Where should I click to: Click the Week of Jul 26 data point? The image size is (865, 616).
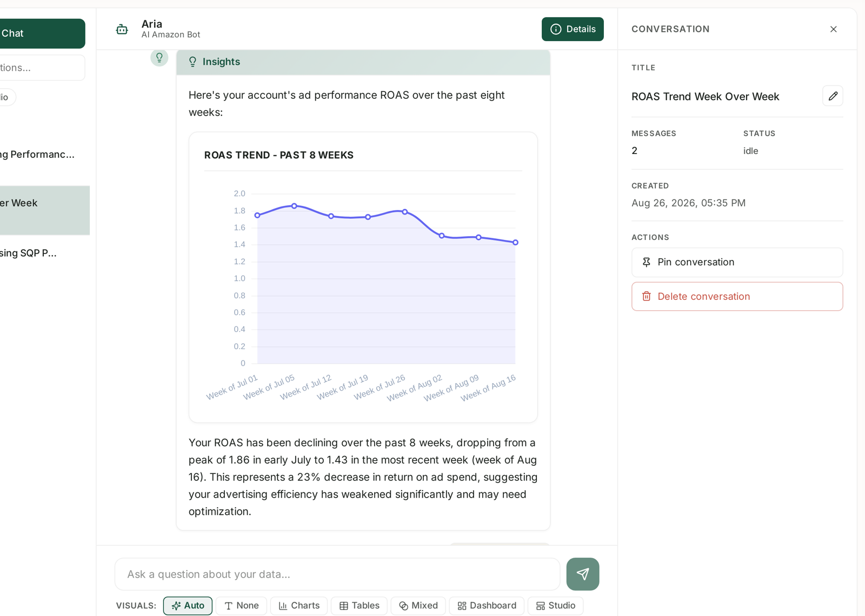[405, 212]
